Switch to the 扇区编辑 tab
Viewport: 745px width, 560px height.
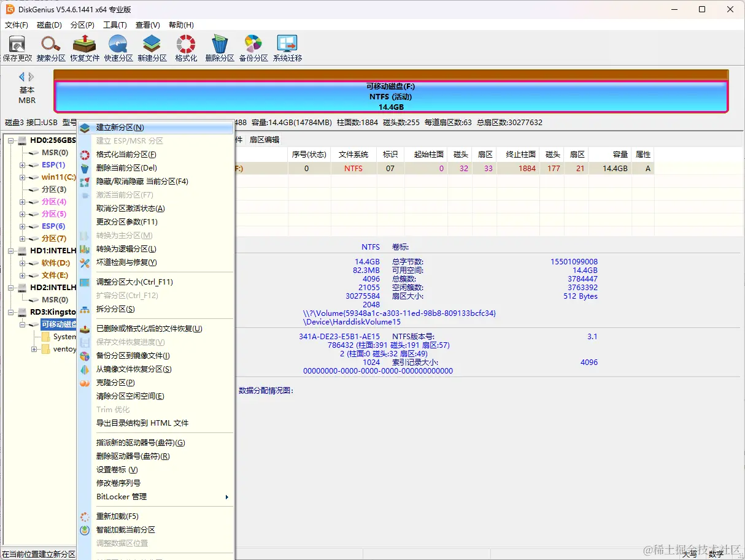click(x=264, y=140)
